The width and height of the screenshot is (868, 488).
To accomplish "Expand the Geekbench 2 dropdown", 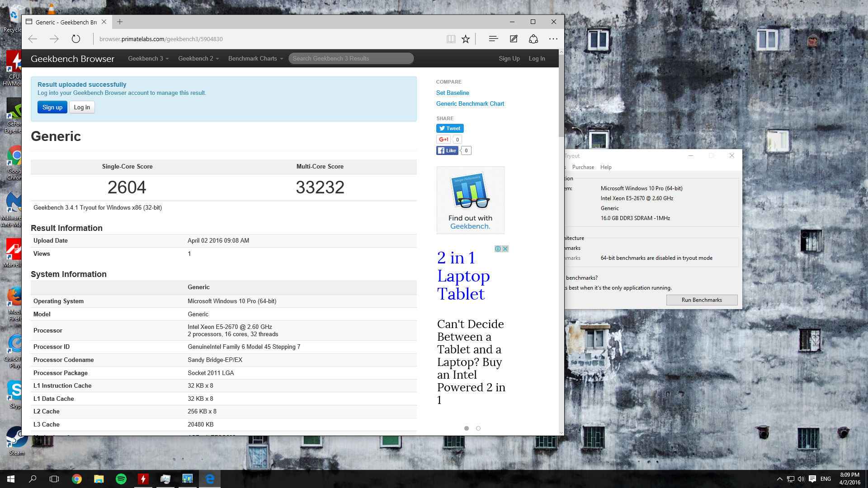I will [198, 58].
